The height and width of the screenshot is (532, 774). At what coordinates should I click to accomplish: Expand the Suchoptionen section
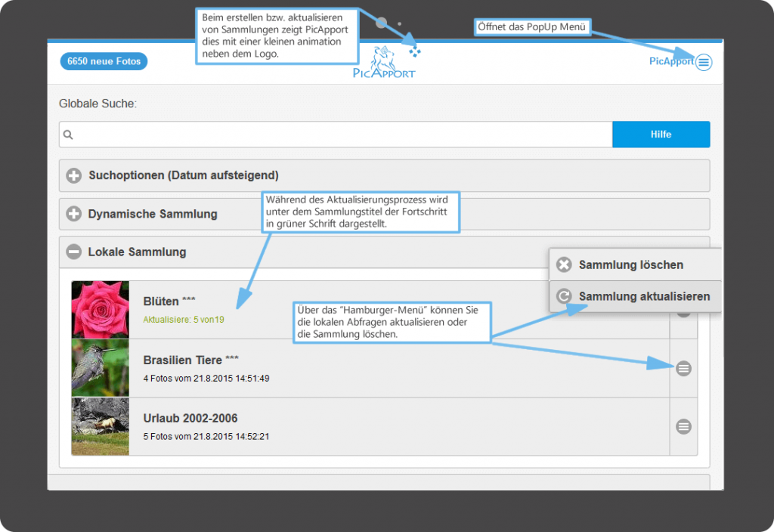point(74,176)
